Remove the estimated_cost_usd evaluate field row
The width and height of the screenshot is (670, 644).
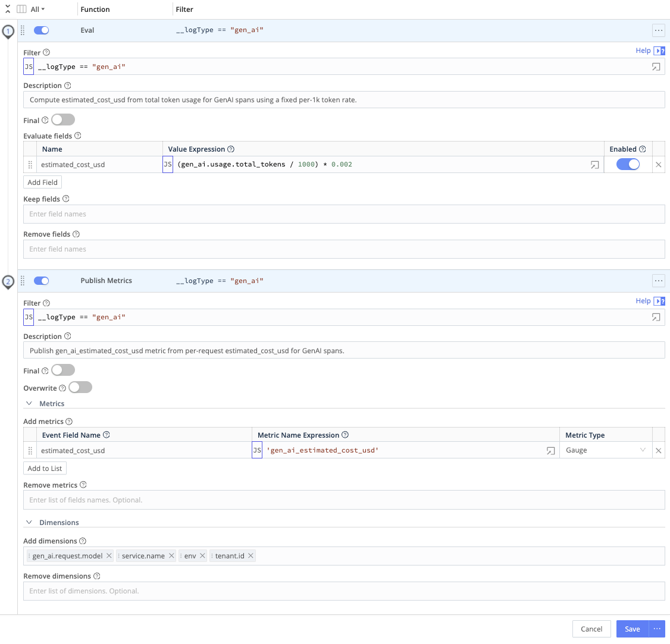658,165
